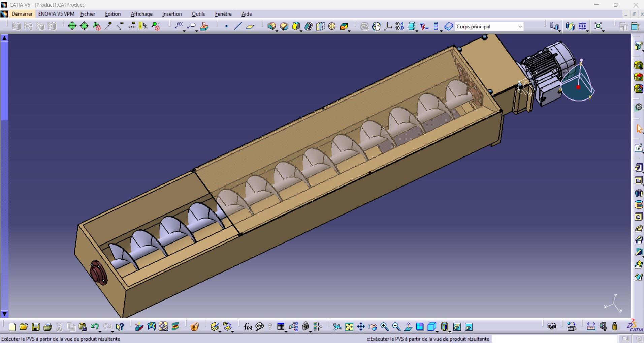Click the Update All spiral icon
The image size is (644, 343).
pyautogui.click(x=364, y=26)
